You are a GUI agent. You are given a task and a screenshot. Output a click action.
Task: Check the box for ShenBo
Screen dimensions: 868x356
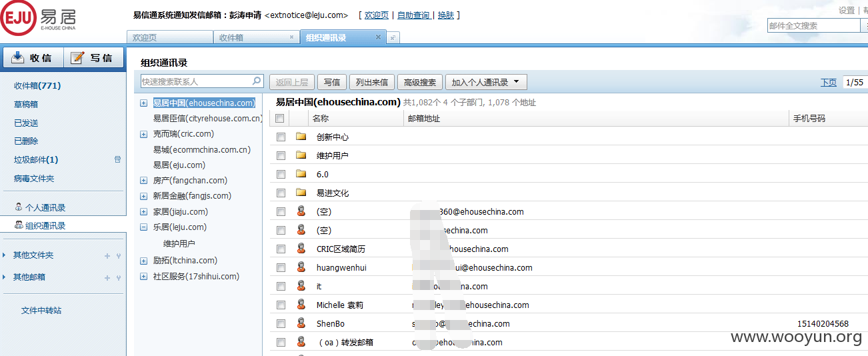pos(281,323)
